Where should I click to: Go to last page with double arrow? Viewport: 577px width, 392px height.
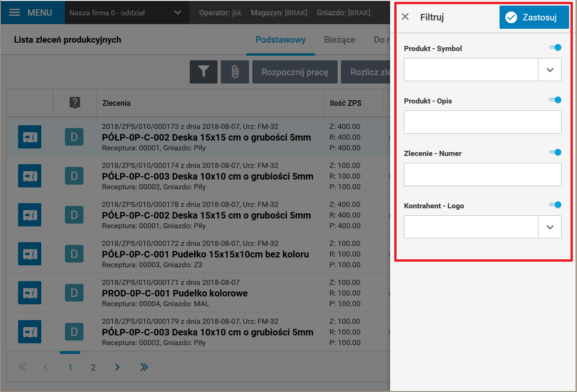(144, 367)
